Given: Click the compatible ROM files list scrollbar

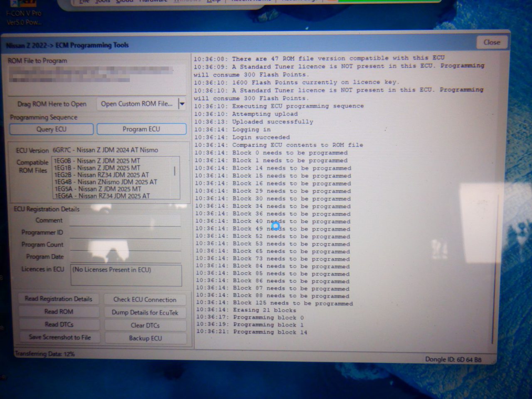Looking at the screenshot, I should click(x=175, y=171).
